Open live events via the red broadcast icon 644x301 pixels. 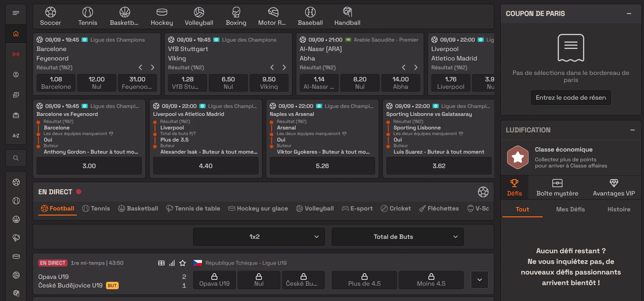pyautogui.click(x=16, y=54)
